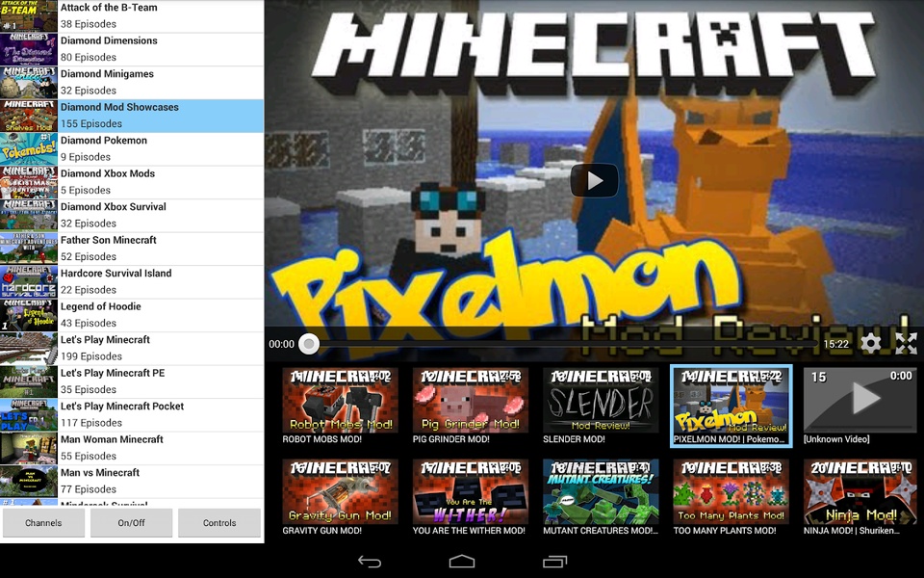
Task: Toggle the On/Off button
Action: [132, 522]
